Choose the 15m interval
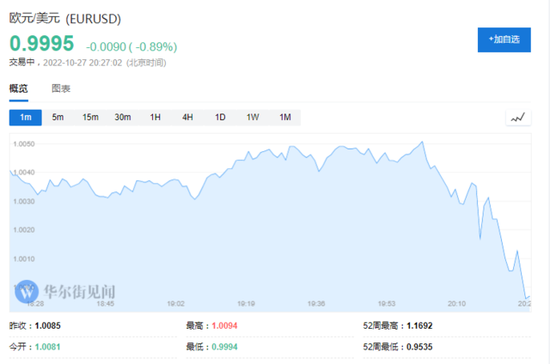550x364 pixels. tap(90, 117)
